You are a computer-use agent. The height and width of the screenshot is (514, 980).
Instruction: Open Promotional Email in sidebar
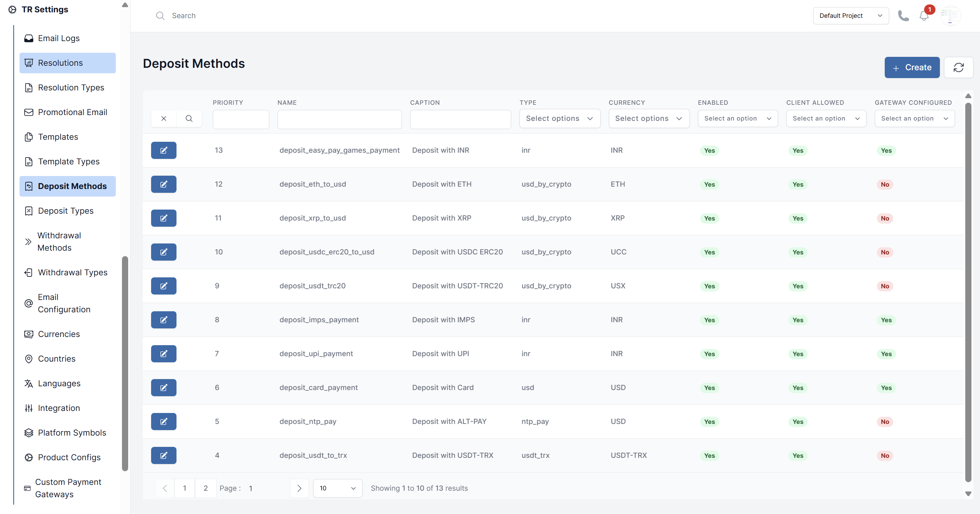click(x=68, y=112)
